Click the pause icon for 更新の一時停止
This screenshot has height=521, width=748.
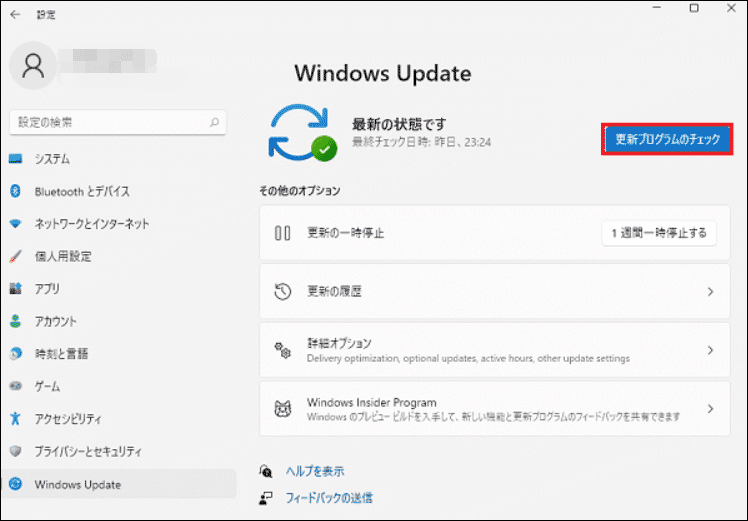coord(282,233)
